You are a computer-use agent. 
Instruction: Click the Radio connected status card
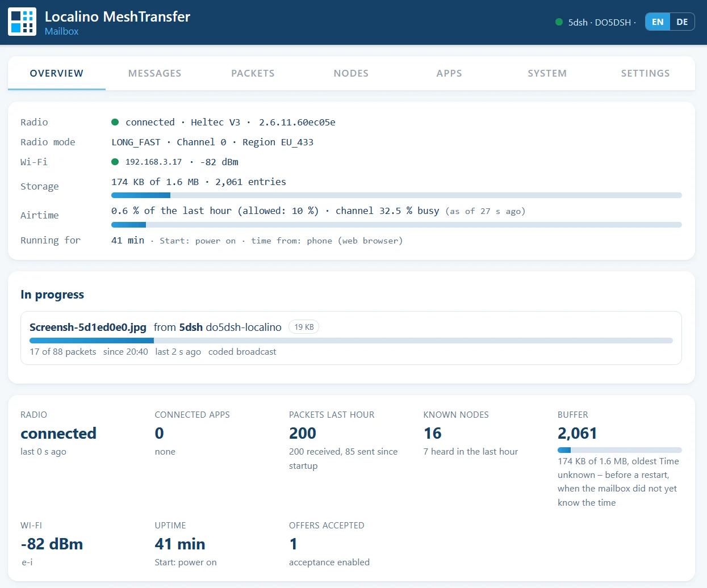point(58,434)
